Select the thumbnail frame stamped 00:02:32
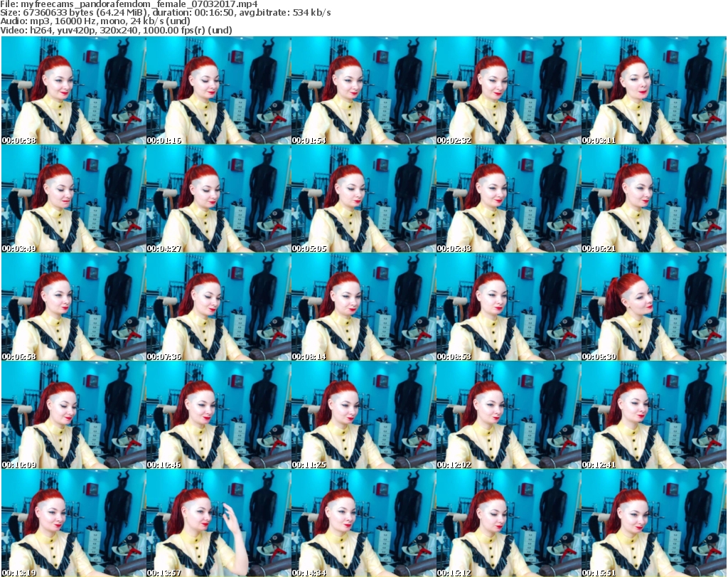This screenshot has width=728, height=577. 508,90
